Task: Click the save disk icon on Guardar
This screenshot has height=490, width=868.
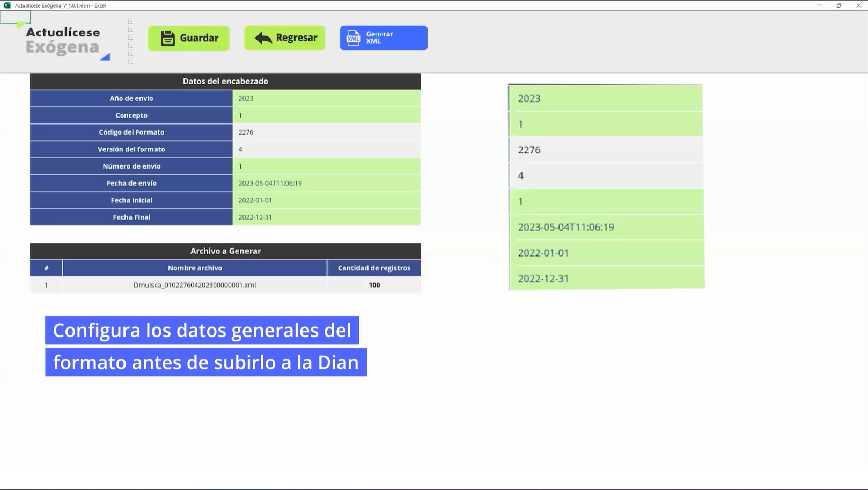Action: 168,38
